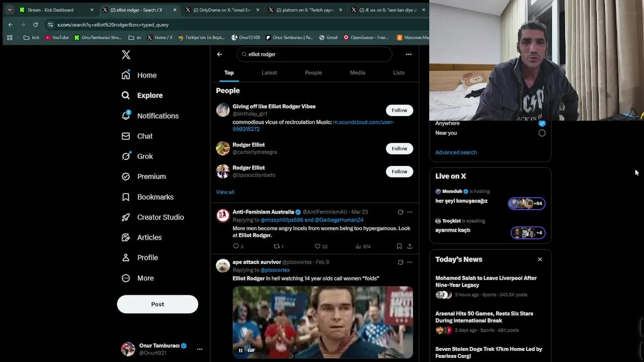Open Grok in sidebar
Screen dimensions: 644x362
pos(137,156)
